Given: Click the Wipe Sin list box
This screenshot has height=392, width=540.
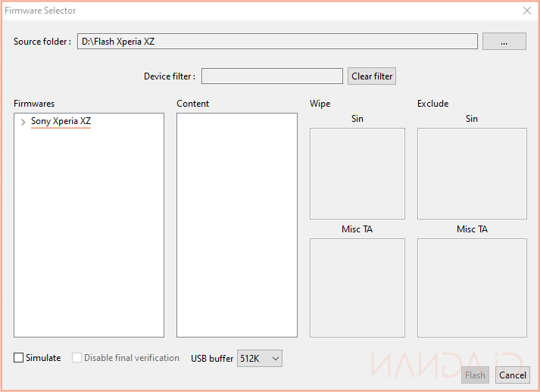Looking at the screenshot, I should 357,173.
